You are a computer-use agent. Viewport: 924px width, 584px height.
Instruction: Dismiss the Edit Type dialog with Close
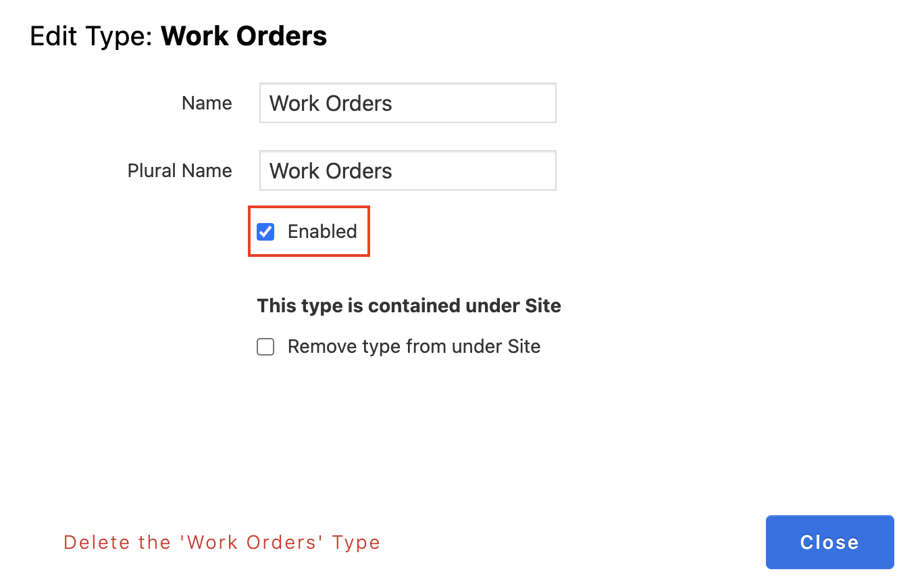[x=829, y=542]
